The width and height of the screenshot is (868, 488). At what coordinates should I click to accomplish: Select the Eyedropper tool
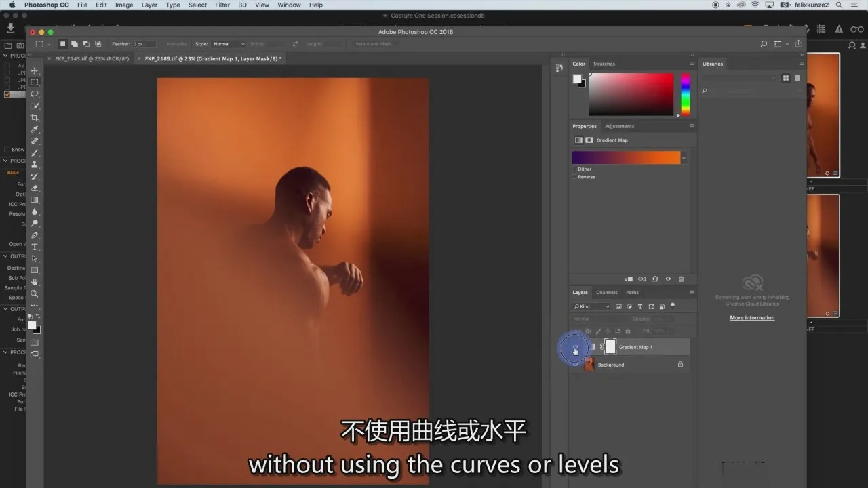click(35, 129)
